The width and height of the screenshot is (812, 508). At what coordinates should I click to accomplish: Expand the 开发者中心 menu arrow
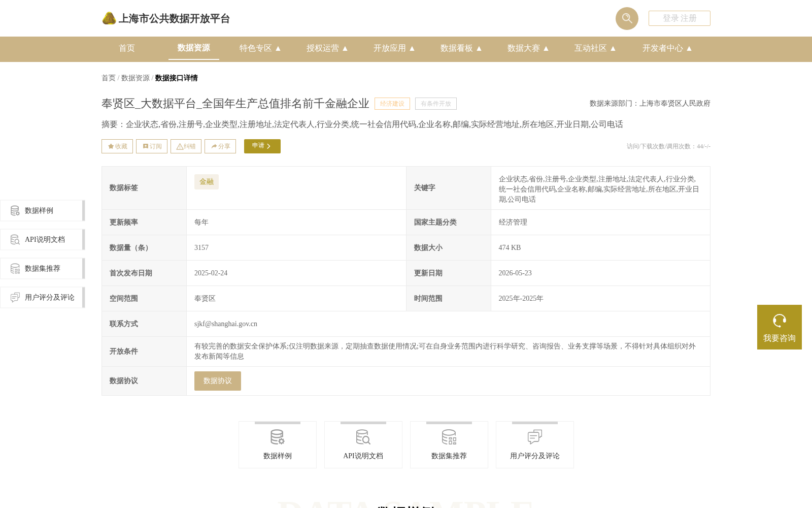[689, 48]
